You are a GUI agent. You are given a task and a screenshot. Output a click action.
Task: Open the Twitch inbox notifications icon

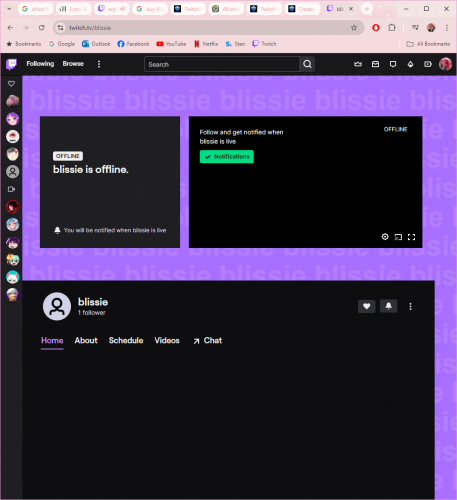tap(375, 64)
